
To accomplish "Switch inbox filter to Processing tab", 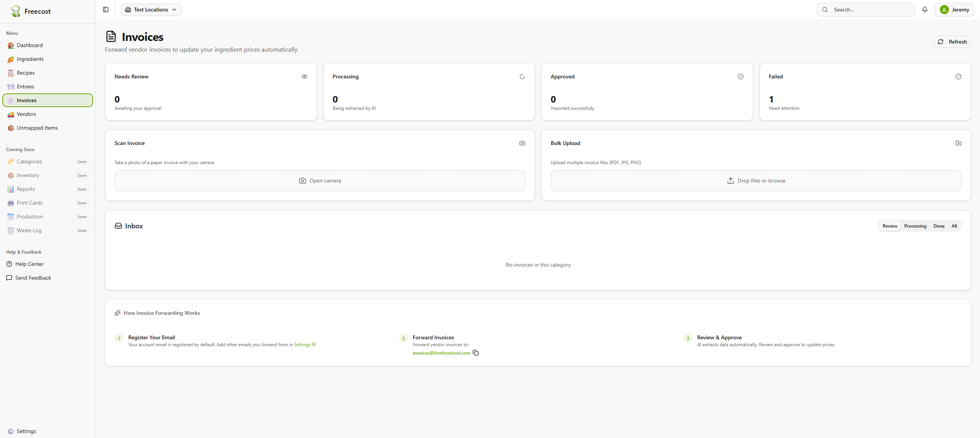I will (x=915, y=226).
